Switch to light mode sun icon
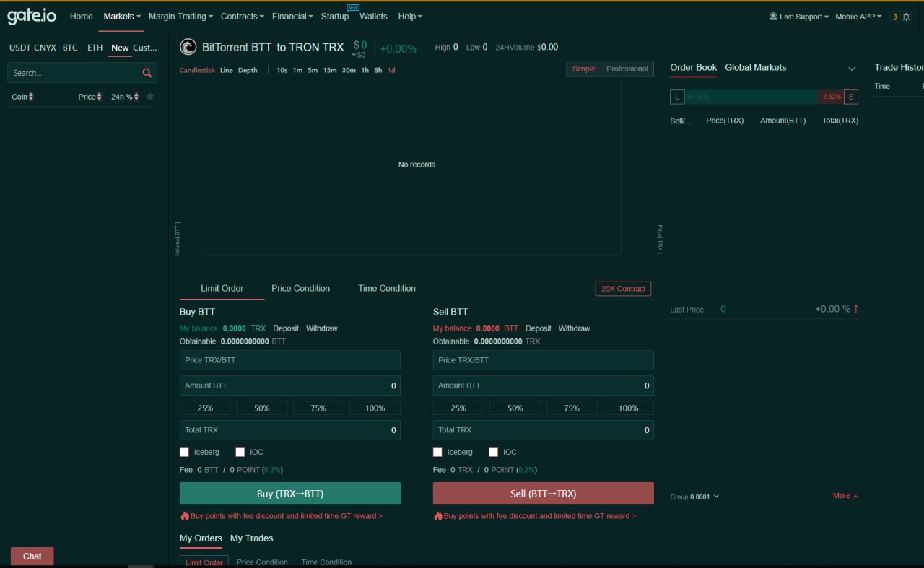Viewport: 924px width, 568px height. pos(906,17)
